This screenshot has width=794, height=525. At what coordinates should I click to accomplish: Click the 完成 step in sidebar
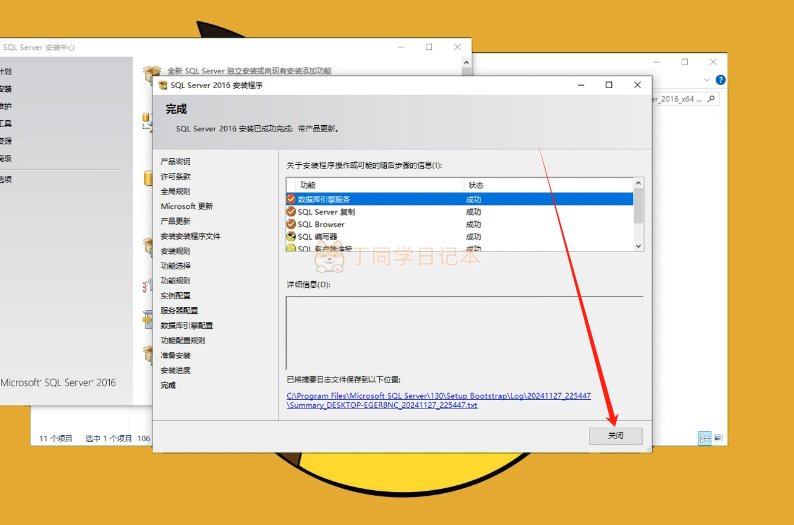pos(168,385)
